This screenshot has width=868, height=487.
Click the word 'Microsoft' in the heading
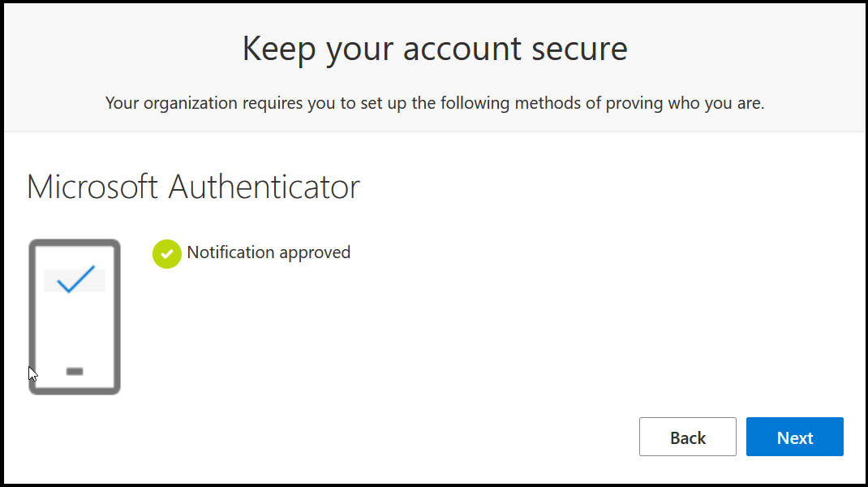(x=92, y=187)
